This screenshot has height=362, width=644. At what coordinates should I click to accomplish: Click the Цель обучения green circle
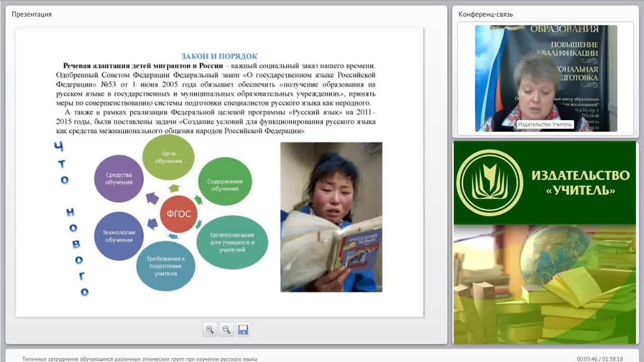click(x=168, y=157)
